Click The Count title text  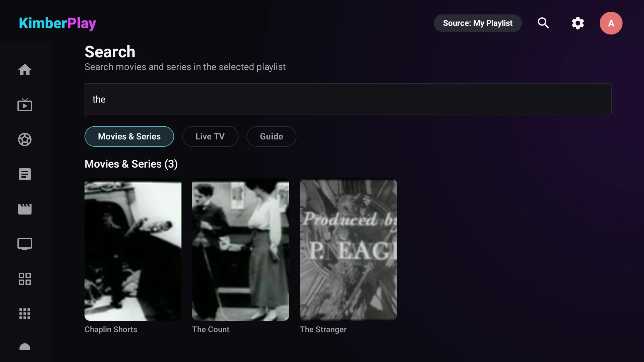pos(211,329)
